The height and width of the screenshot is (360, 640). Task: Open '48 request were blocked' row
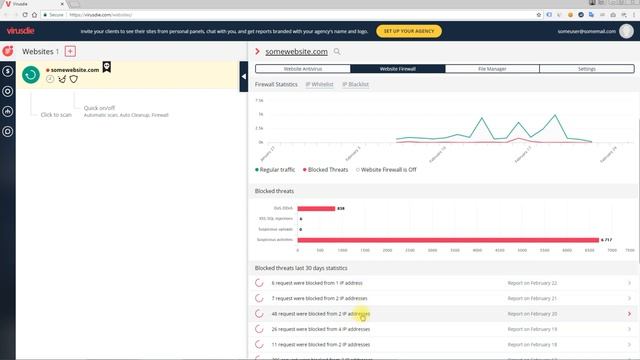click(444, 314)
